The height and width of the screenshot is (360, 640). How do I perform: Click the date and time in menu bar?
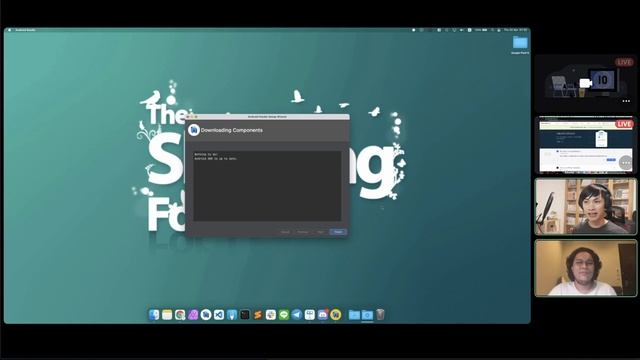click(516, 30)
